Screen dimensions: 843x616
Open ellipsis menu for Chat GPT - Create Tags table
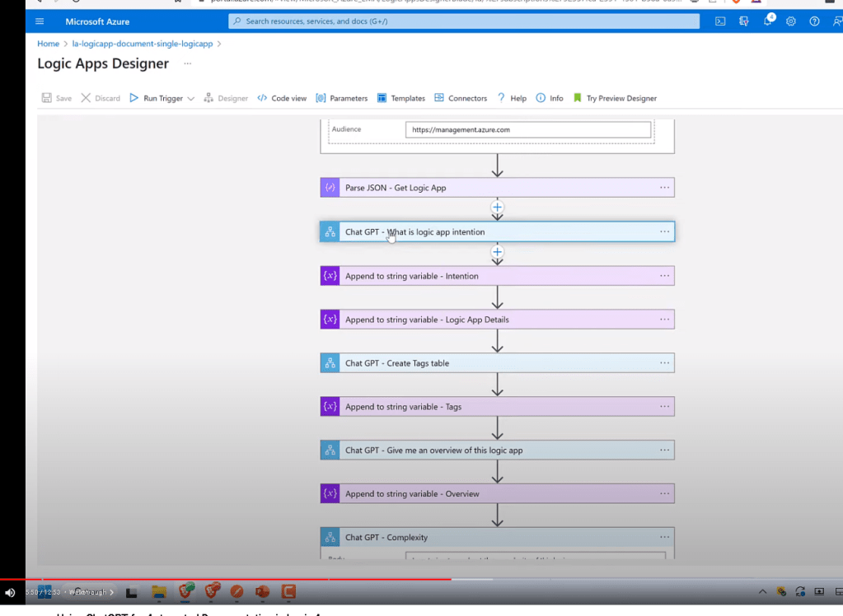[664, 363]
